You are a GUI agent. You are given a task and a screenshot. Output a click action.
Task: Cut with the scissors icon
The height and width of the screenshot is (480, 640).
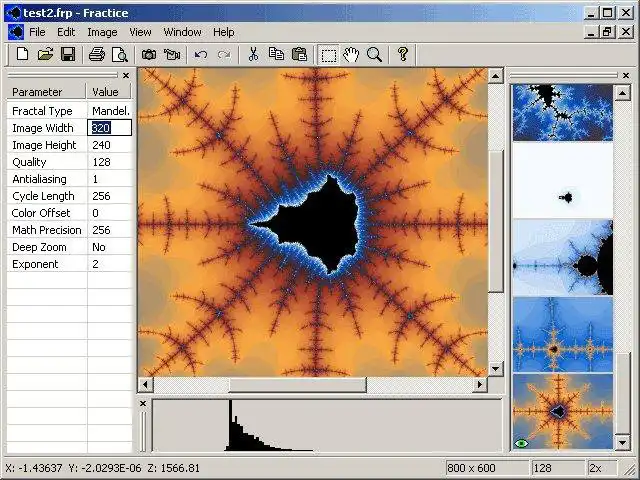pos(253,54)
